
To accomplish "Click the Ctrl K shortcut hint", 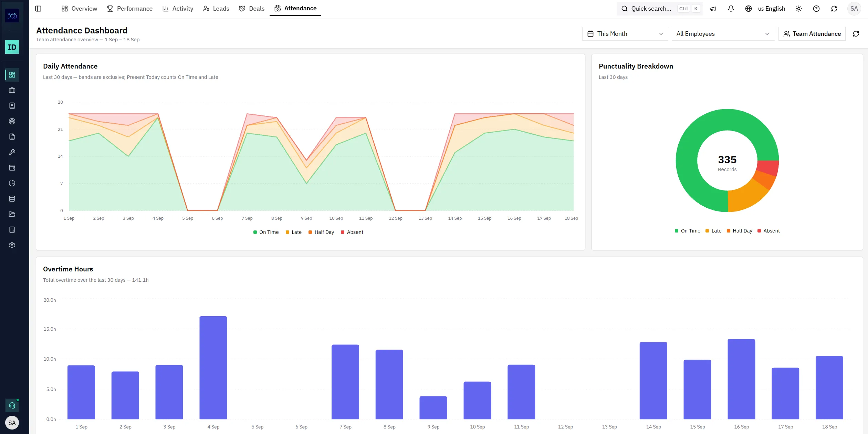I will coord(689,9).
